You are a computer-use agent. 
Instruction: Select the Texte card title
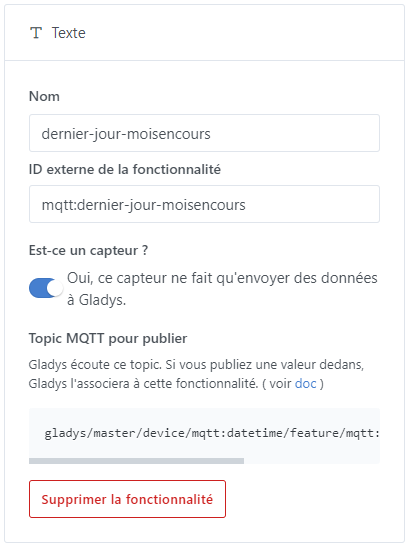point(69,33)
